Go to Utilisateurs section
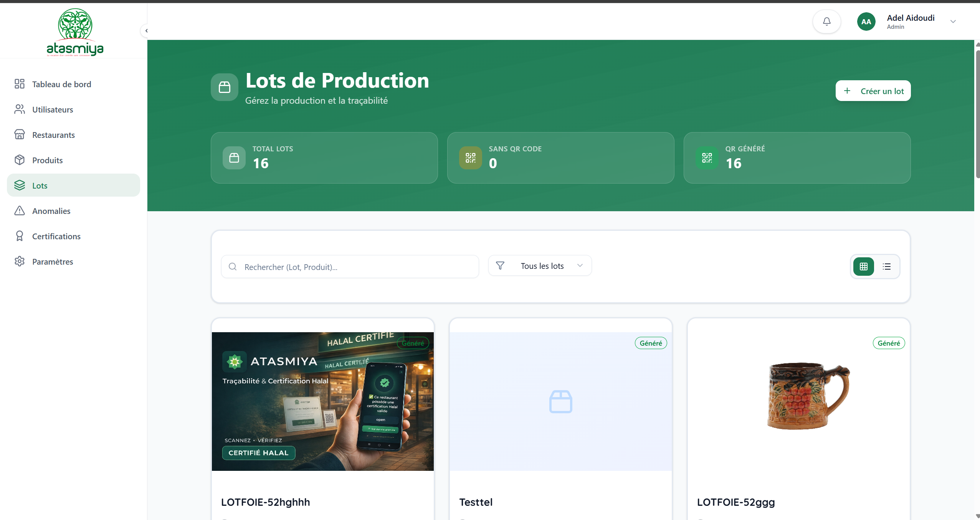This screenshot has width=980, height=520. click(53, 109)
